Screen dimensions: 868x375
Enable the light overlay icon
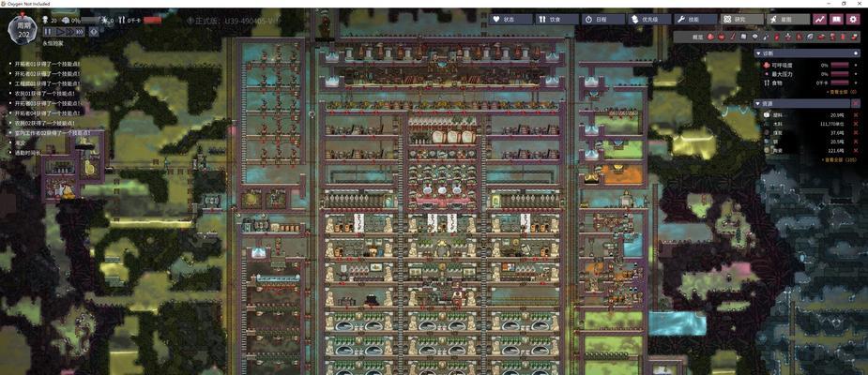pyautogui.click(x=754, y=37)
